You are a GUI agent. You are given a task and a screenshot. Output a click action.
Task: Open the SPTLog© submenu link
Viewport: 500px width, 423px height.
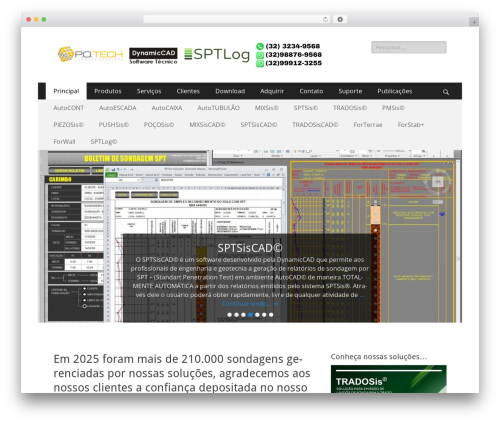tap(104, 142)
